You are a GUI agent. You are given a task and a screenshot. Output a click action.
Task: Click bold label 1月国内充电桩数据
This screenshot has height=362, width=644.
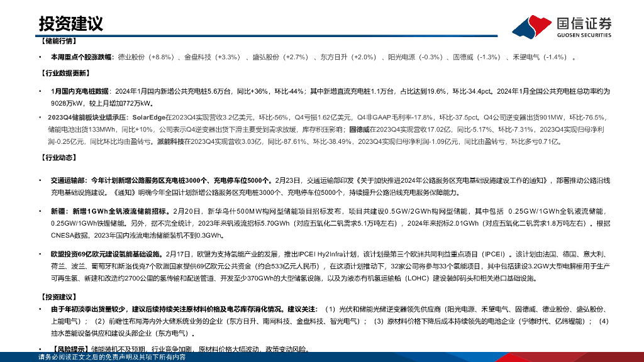tap(80, 92)
